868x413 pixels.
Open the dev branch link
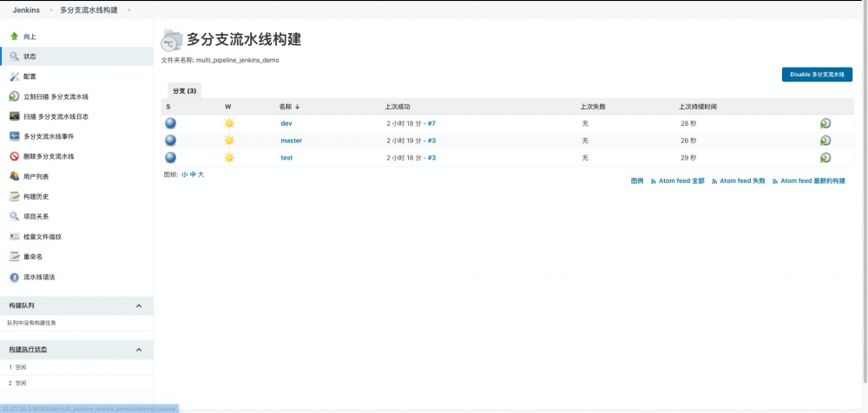[x=286, y=123]
